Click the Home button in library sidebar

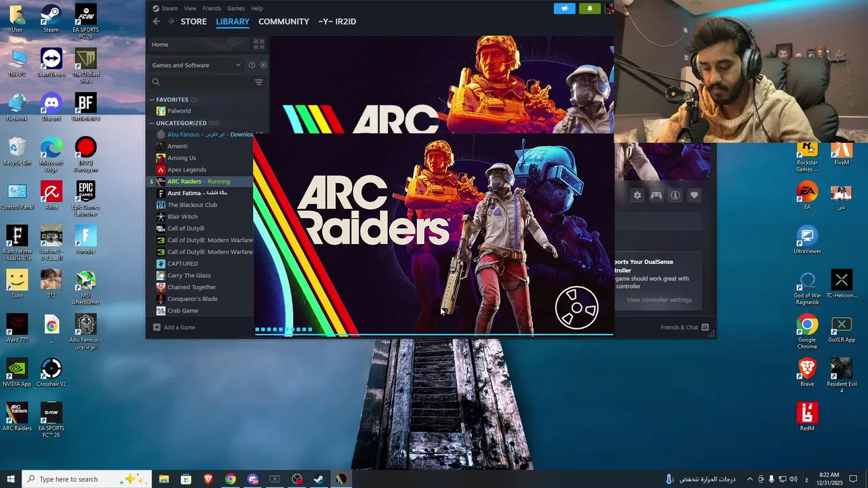click(x=199, y=44)
